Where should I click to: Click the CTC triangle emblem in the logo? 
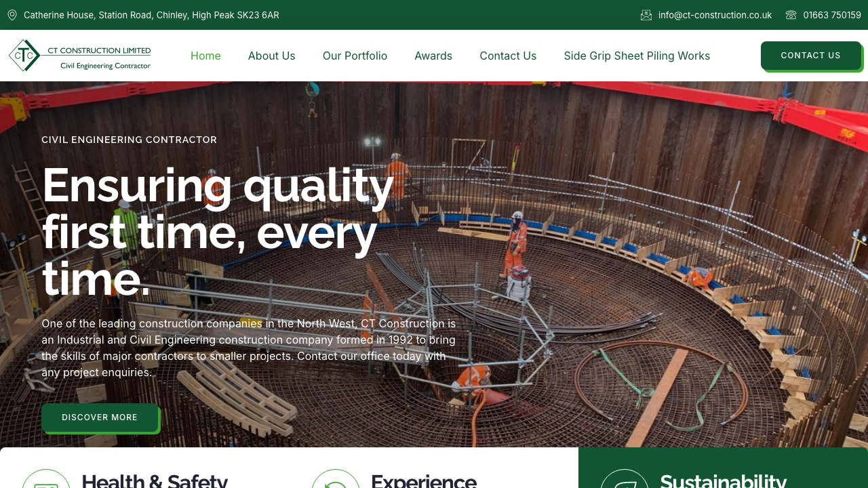tap(22, 55)
